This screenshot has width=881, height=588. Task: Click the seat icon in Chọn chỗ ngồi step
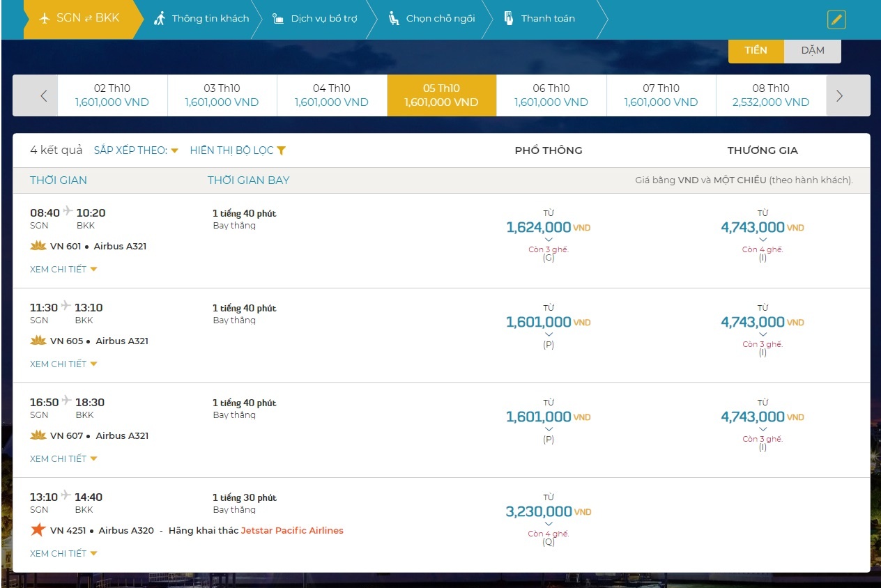(394, 19)
